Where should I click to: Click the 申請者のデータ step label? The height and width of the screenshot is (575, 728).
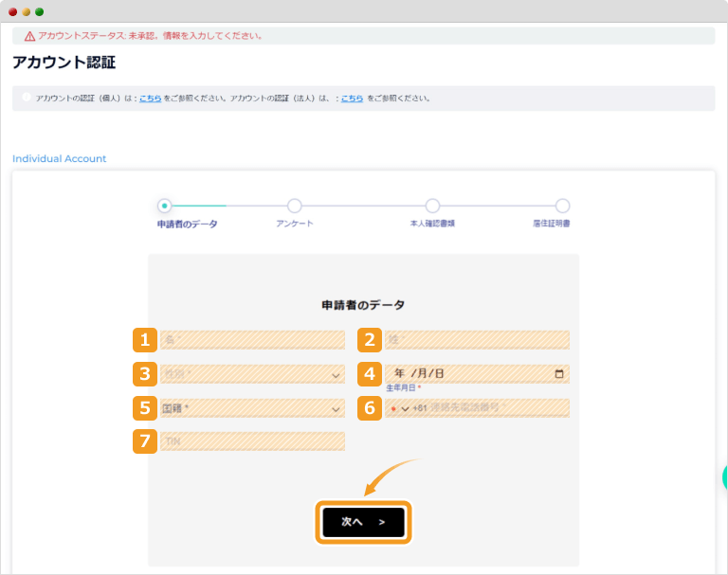point(187,225)
